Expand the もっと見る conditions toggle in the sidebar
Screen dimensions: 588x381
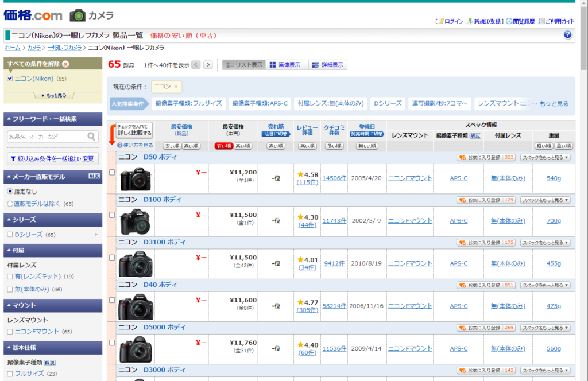coord(53,95)
